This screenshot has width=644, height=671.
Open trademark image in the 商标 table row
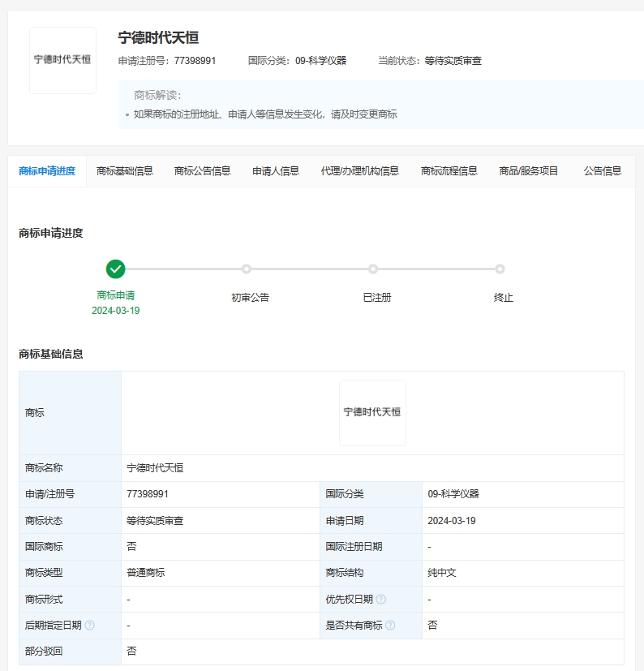[373, 413]
